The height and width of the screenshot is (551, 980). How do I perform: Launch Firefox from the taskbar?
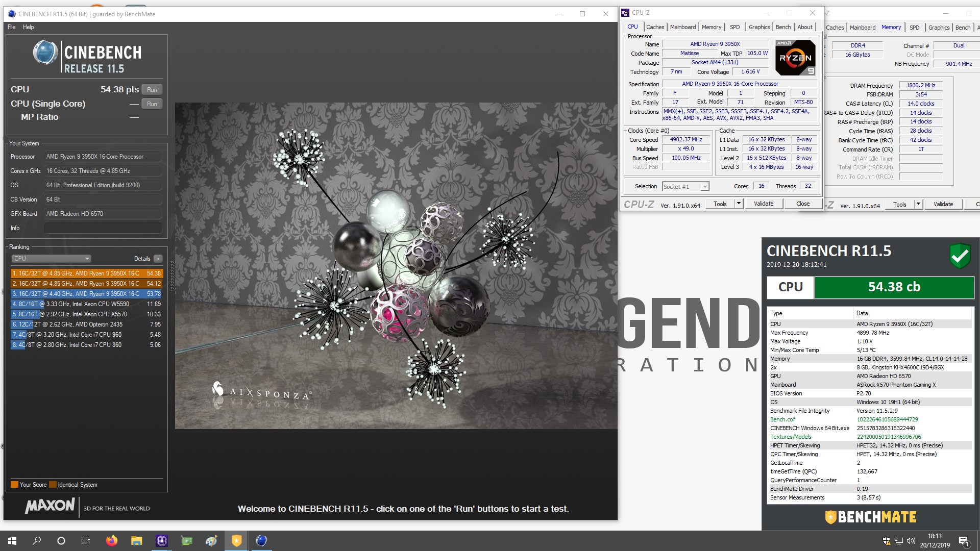point(111,541)
